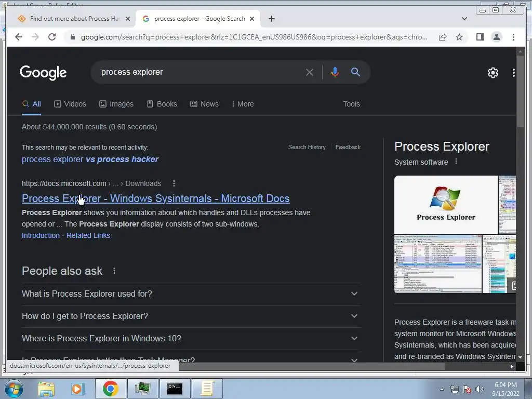Bookmark this page with the star icon
Viewport: 532px width, 399px height.
point(459,37)
